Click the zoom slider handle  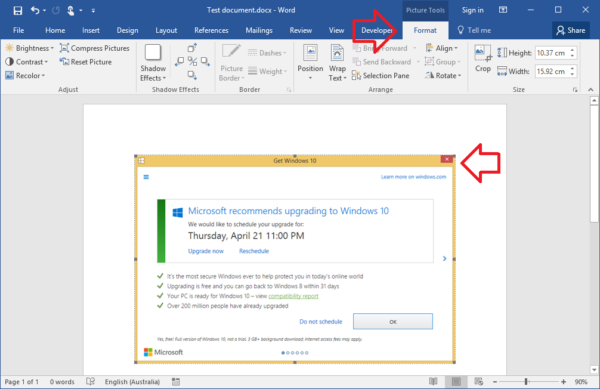pos(526,381)
